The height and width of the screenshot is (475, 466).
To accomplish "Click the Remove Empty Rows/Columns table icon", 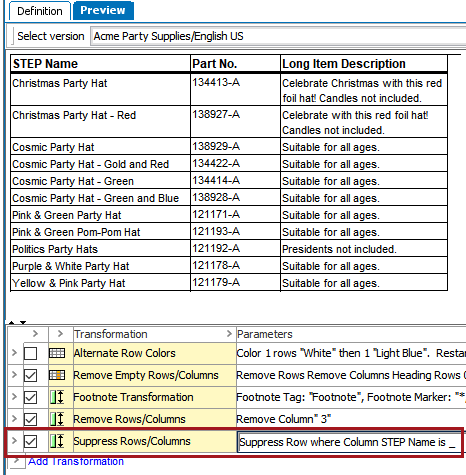I will [57, 375].
